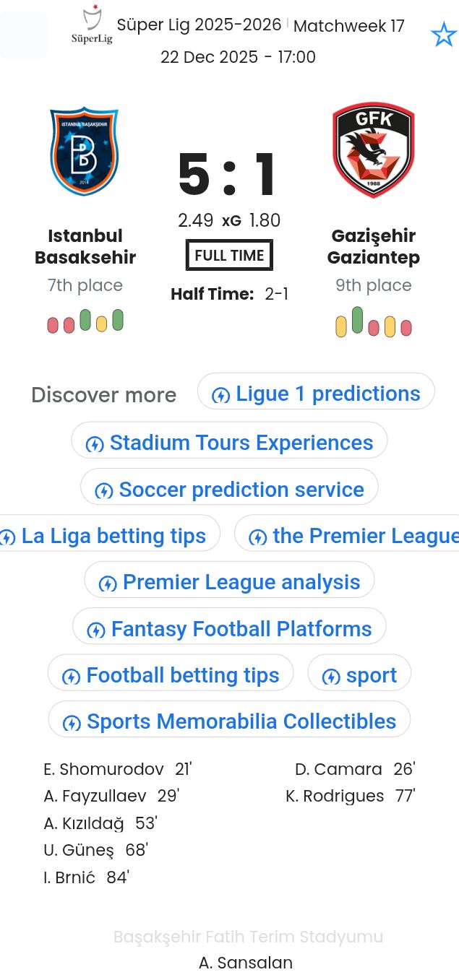
Task: Click the lightning icon beside Fantasy Football Platforms
Action: click(96, 630)
